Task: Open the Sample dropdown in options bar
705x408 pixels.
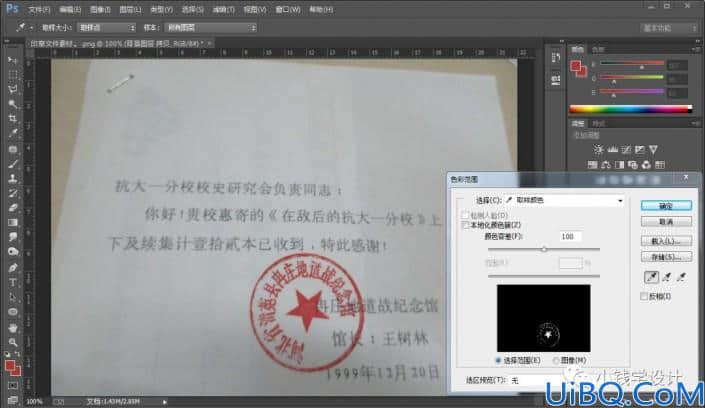Action: (210, 27)
